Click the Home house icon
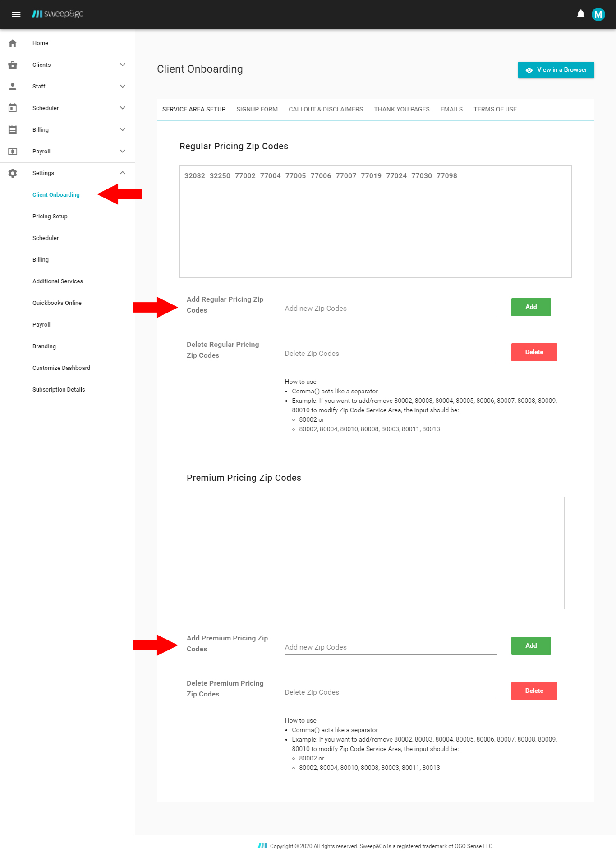The width and height of the screenshot is (616, 857). [x=13, y=43]
